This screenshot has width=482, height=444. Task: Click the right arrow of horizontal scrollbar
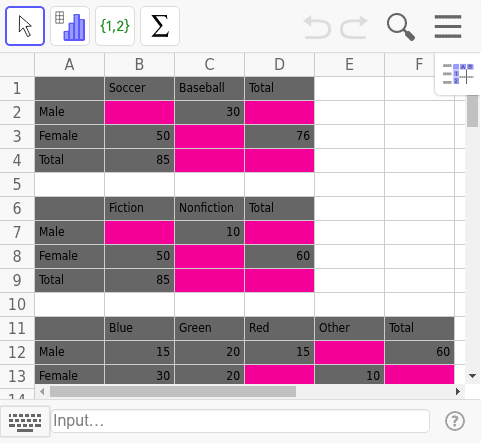458,391
